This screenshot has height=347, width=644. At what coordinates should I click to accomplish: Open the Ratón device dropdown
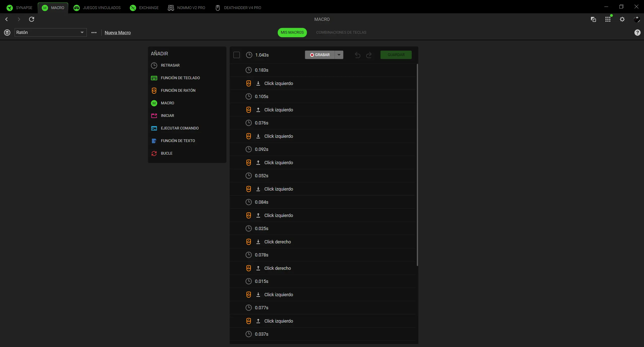(51, 32)
